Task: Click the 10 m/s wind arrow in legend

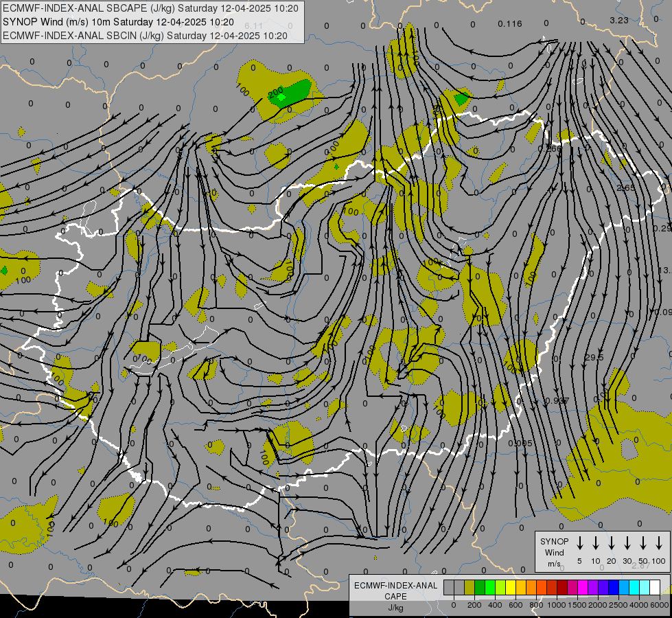Action: [595, 543]
